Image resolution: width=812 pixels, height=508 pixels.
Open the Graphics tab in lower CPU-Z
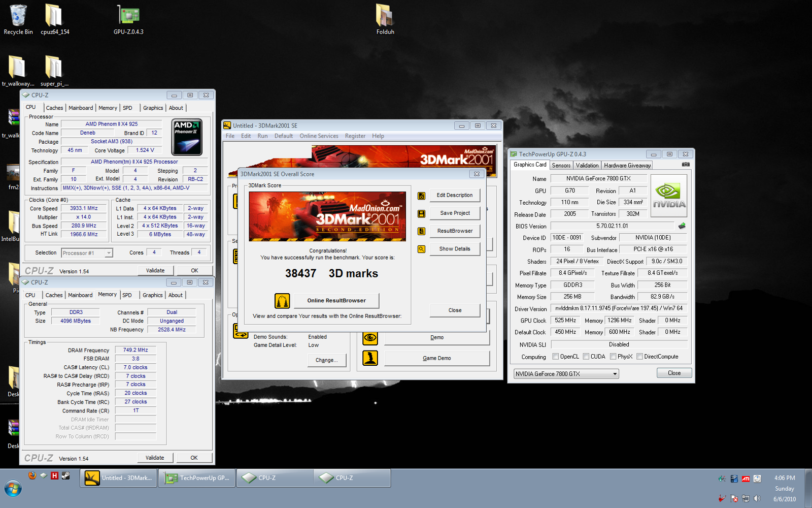click(x=152, y=295)
